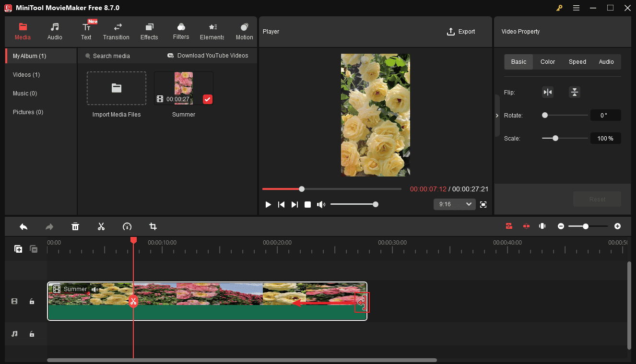This screenshot has width=636, height=364.
Task: Select the Summer clip on timeline
Action: pyautogui.click(x=207, y=301)
